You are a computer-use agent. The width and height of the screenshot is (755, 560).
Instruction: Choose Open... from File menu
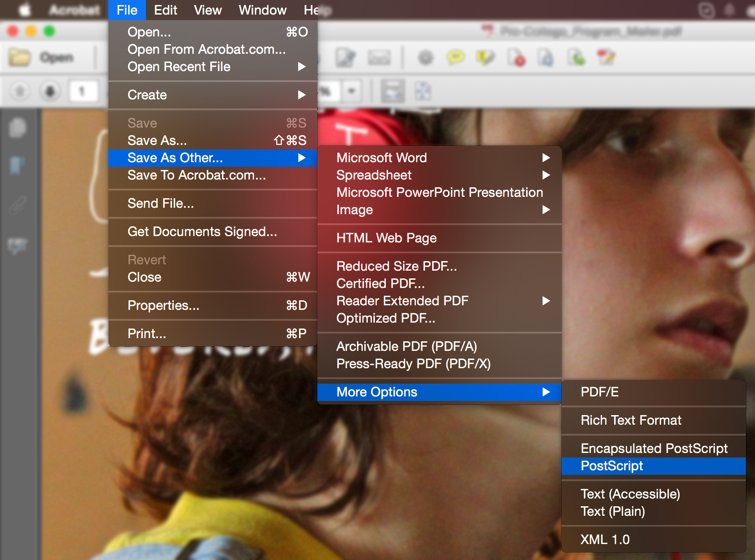213,32
